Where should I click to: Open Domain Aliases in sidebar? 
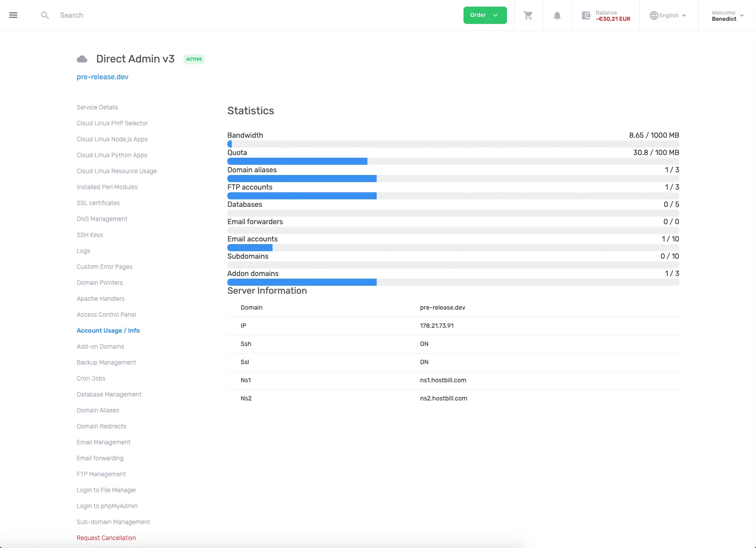tap(98, 410)
